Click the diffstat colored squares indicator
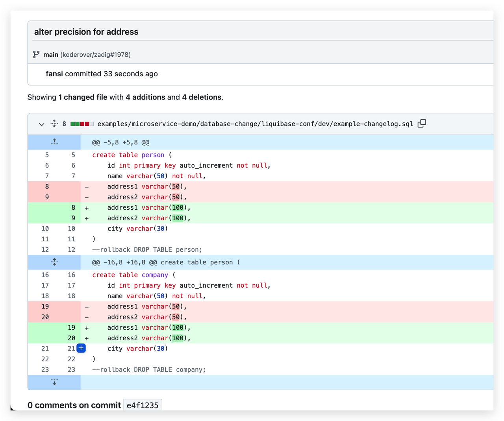 pos(82,124)
